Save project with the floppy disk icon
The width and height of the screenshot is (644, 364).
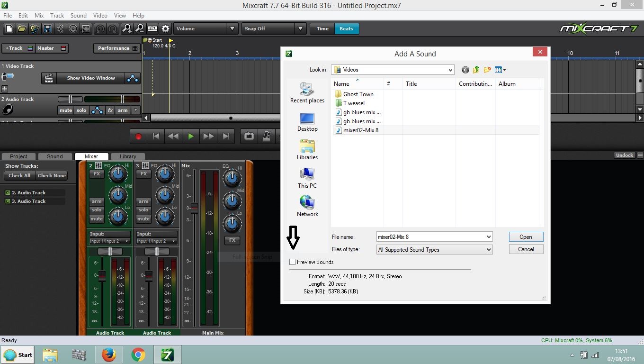tap(47, 29)
